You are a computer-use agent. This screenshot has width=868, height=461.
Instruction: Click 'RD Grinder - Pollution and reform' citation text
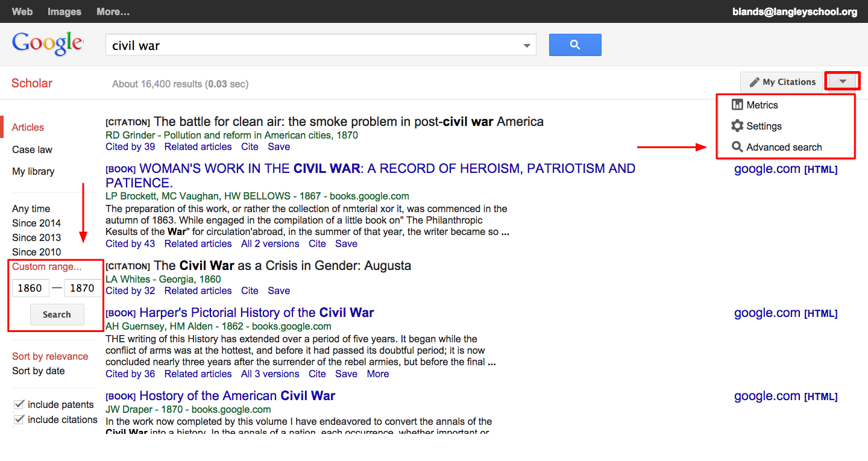231,135
